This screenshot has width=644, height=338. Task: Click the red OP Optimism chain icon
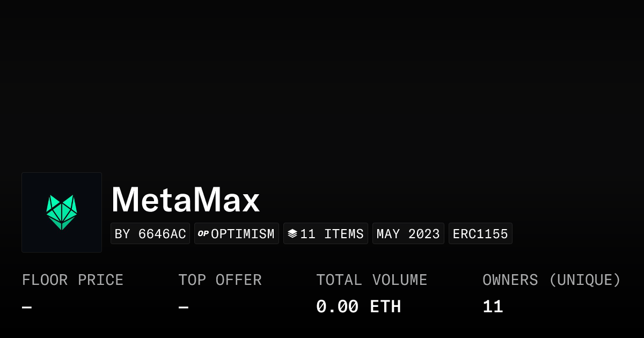point(203,233)
